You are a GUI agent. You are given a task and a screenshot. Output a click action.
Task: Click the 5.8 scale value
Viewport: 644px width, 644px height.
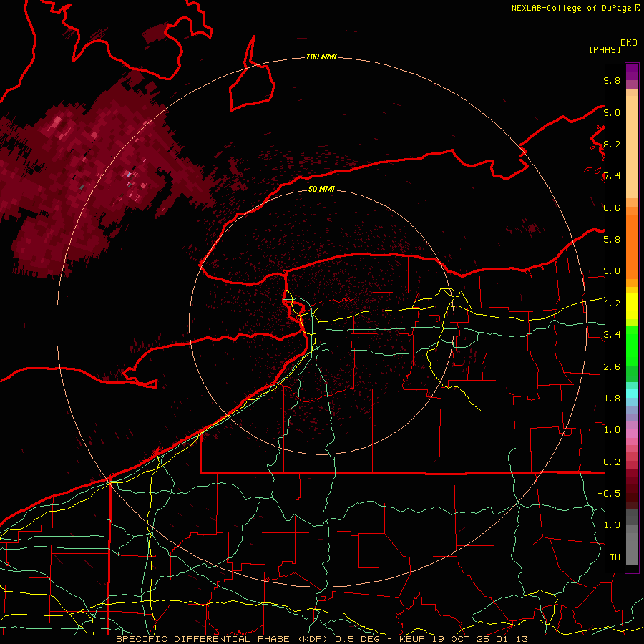(x=612, y=239)
